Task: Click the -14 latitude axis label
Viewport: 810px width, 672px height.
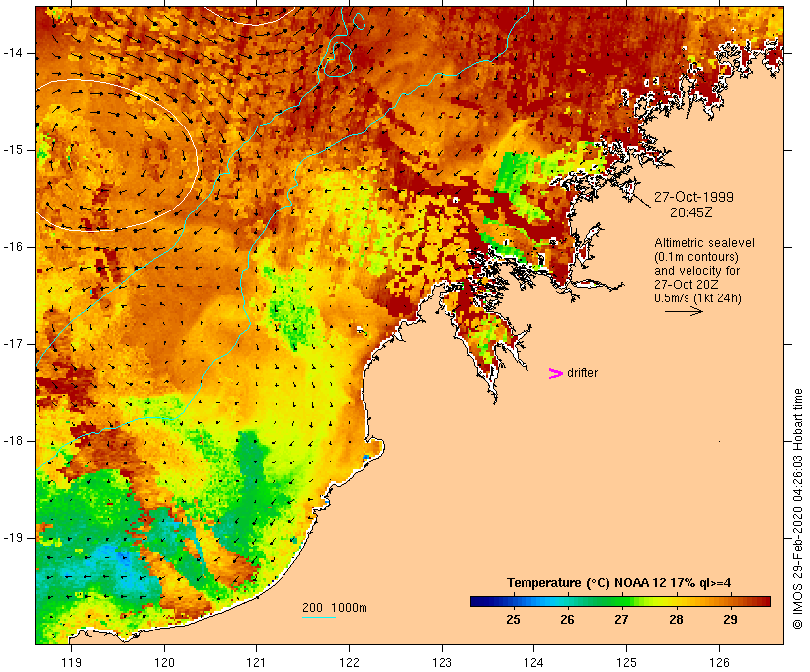Action: click(x=13, y=53)
